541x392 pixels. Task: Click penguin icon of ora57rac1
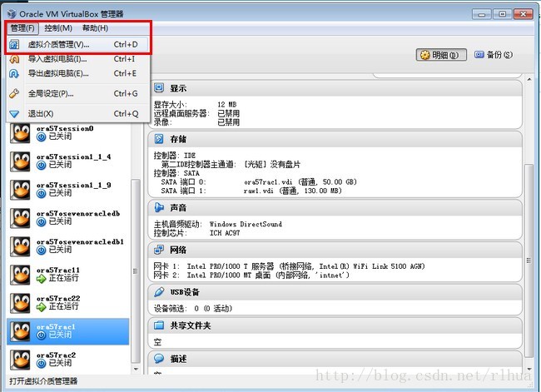(20, 331)
